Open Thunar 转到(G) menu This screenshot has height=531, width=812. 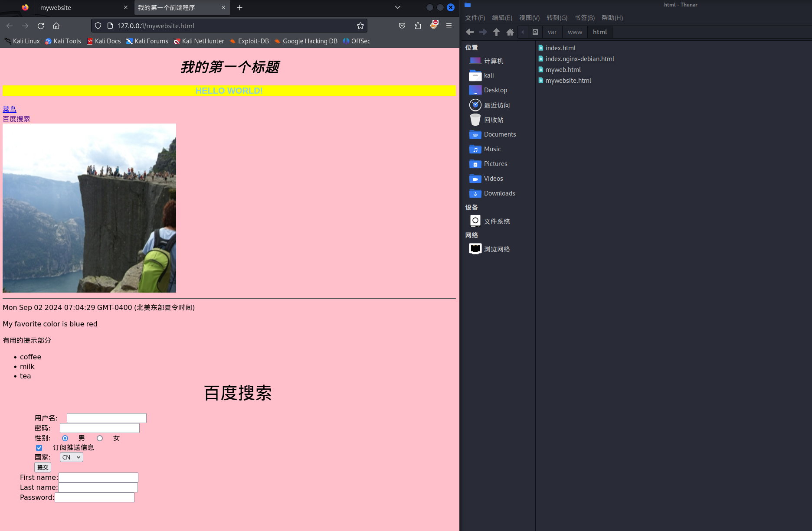(557, 18)
